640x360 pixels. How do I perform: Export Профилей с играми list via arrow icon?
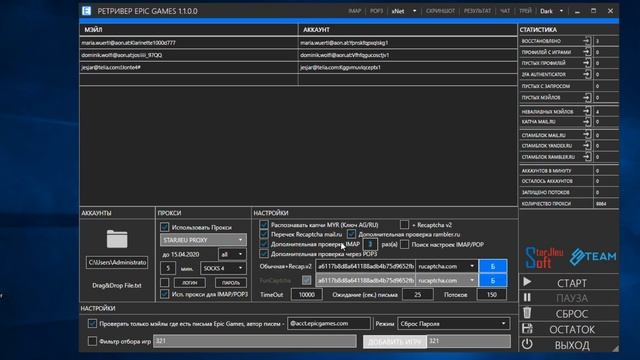(587, 52)
